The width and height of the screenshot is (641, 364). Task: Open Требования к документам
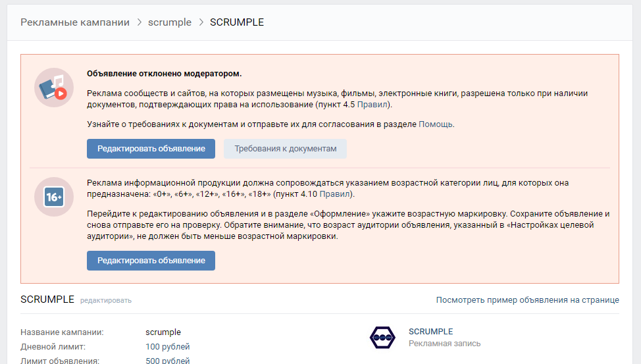286,149
